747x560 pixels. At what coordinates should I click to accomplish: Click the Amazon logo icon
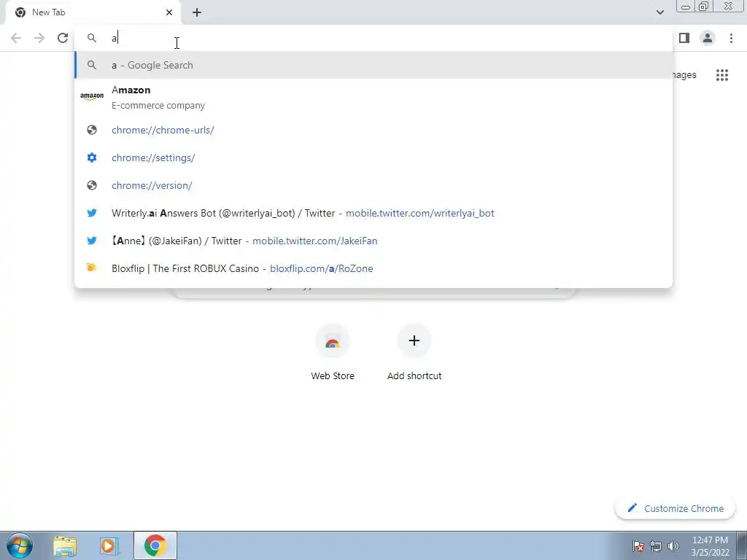pos(92,96)
